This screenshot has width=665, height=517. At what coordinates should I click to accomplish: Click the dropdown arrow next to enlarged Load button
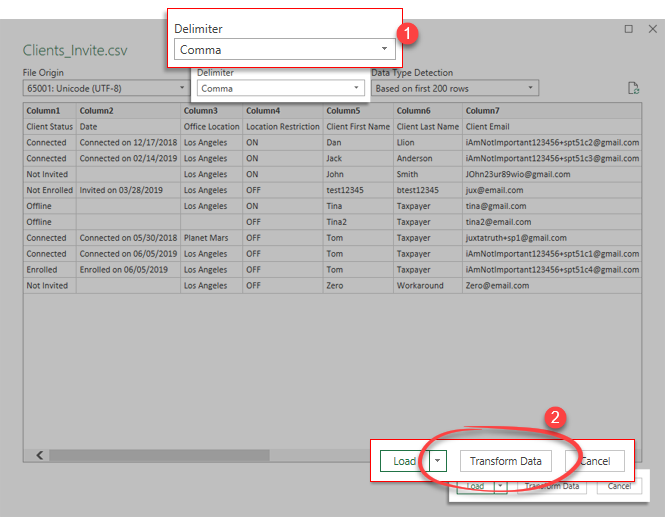click(437, 461)
